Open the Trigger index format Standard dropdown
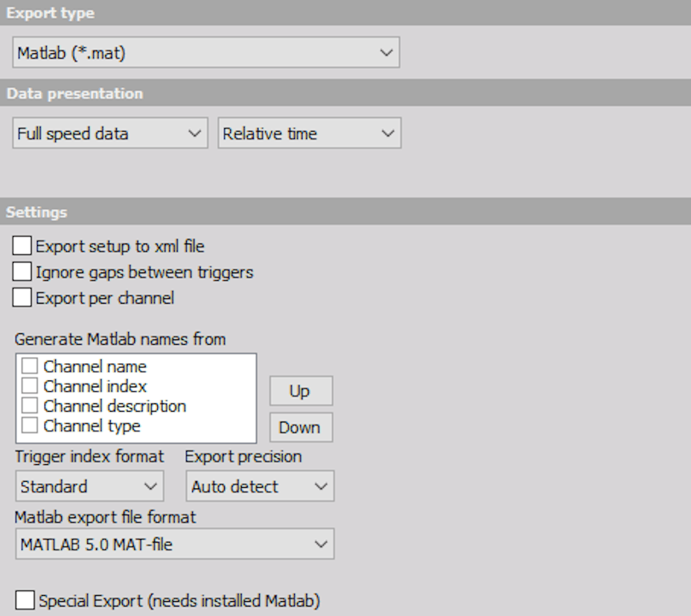The image size is (691, 616). (90, 486)
